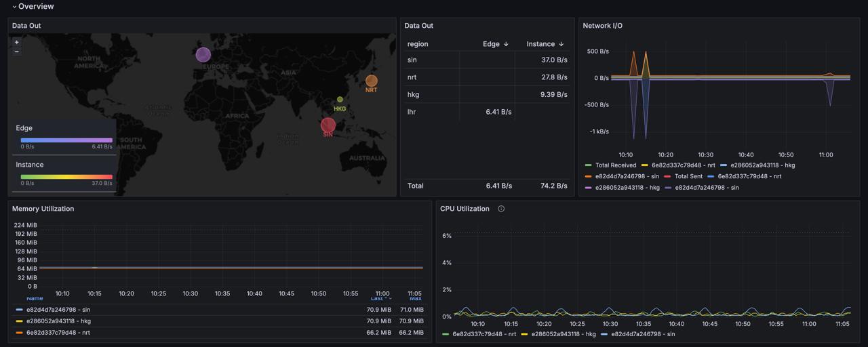This screenshot has width=868, height=347.
Task: Sort table by Edge column arrow
Action: point(506,44)
